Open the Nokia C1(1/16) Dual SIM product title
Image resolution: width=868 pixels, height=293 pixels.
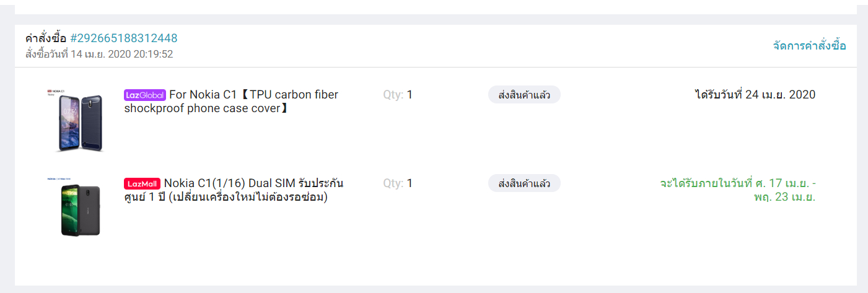(x=234, y=190)
